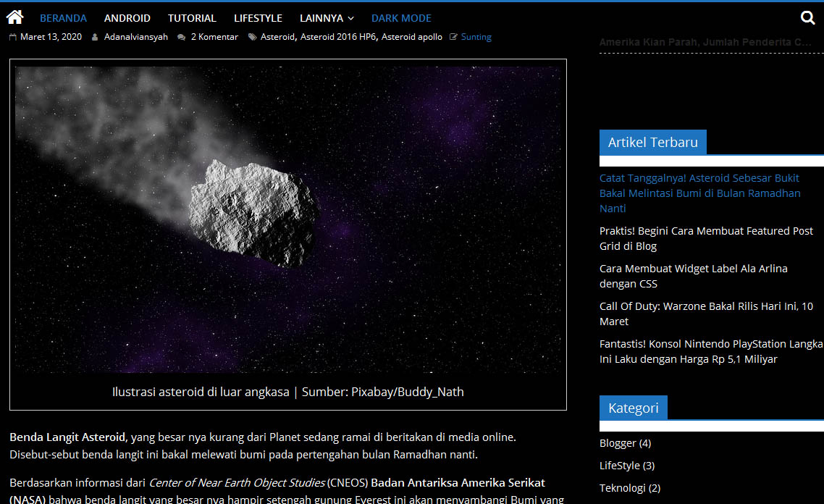Click the tags icon before Asteroid labels
The height and width of the screenshot is (504, 824).
[252, 37]
